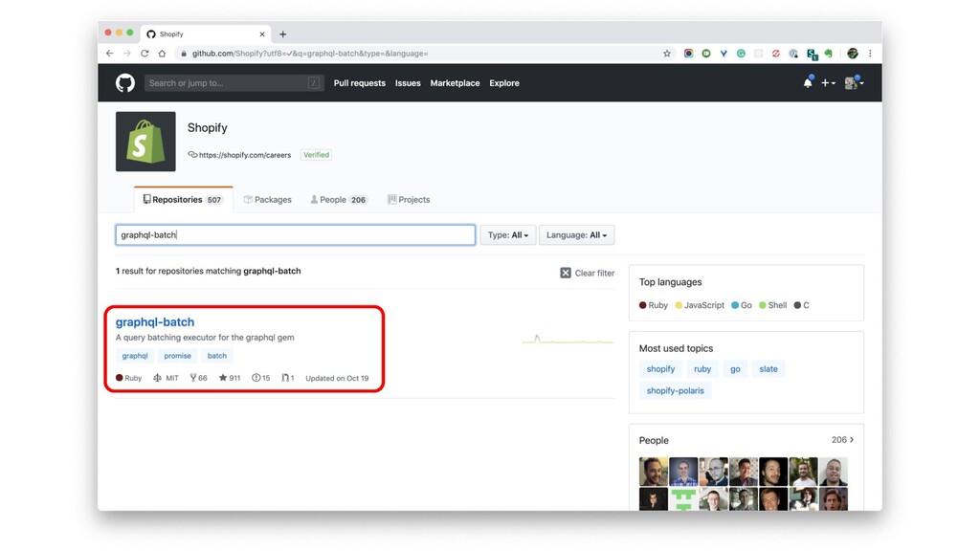Bookmark this page with the star icon
Image resolution: width=980 pixels, height=551 pixels.
667,54
